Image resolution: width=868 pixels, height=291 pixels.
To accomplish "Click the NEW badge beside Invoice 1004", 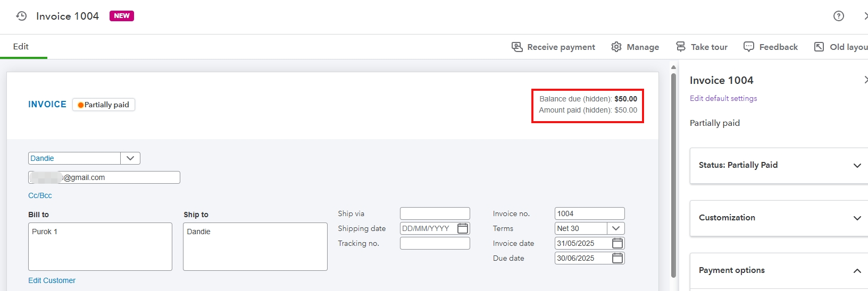I will [x=122, y=16].
